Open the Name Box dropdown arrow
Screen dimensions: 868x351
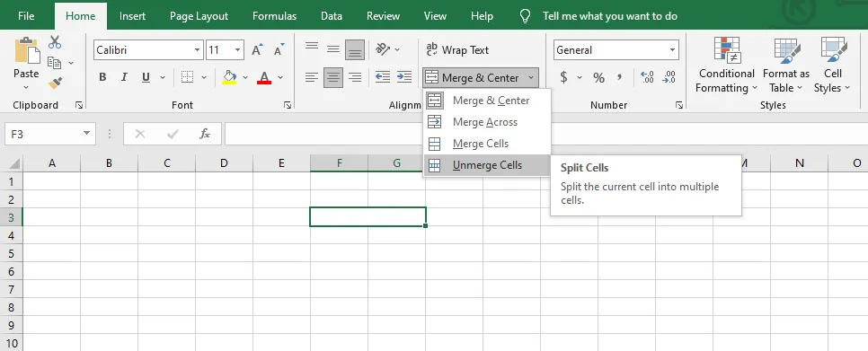tap(86, 134)
